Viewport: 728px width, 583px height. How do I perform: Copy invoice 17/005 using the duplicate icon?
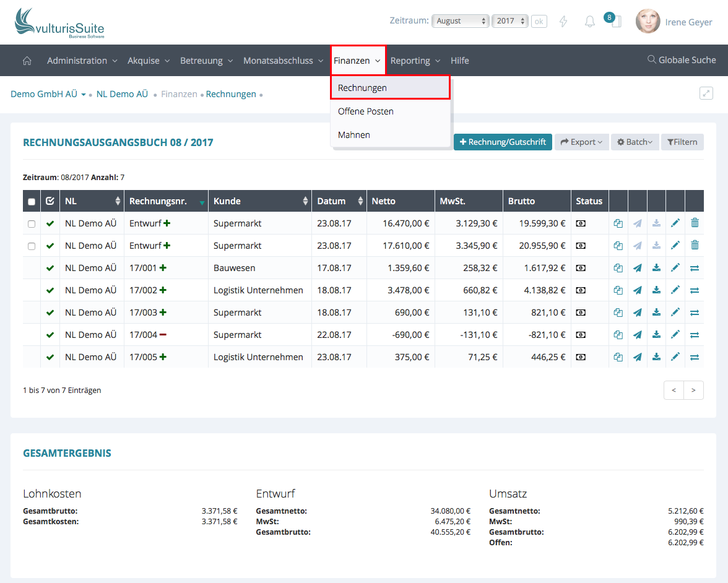click(x=618, y=357)
